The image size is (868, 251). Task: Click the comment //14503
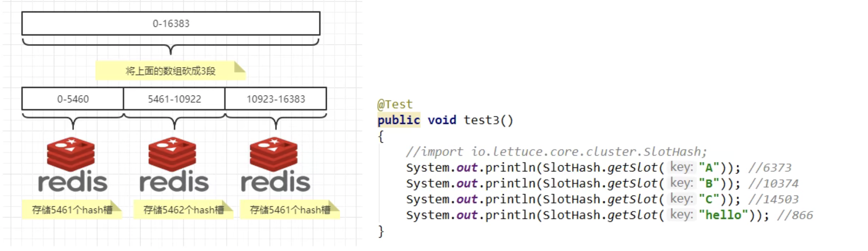point(773,200)
